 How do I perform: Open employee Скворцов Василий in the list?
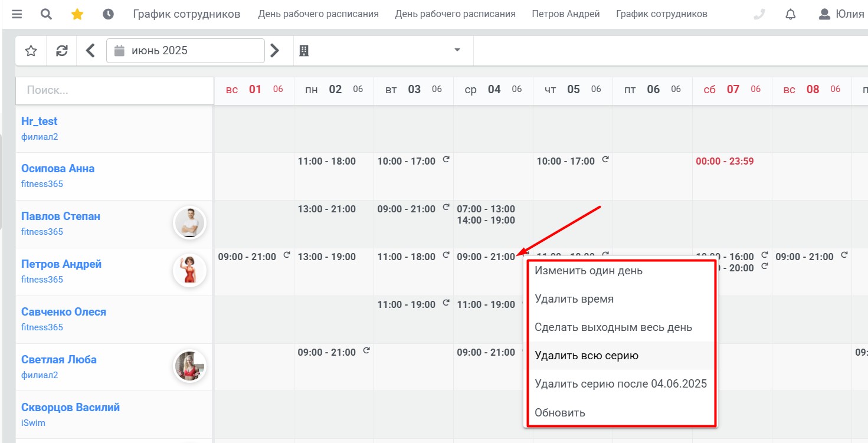click(70, 407)
